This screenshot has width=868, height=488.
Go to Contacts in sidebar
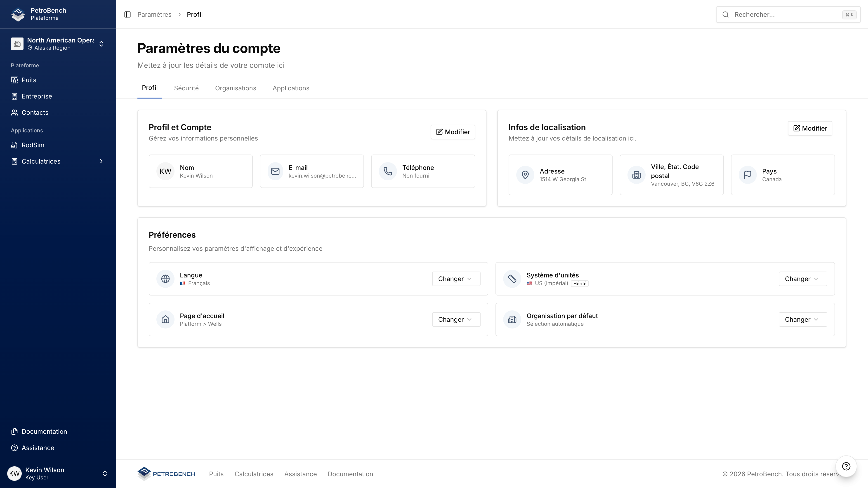35,113
